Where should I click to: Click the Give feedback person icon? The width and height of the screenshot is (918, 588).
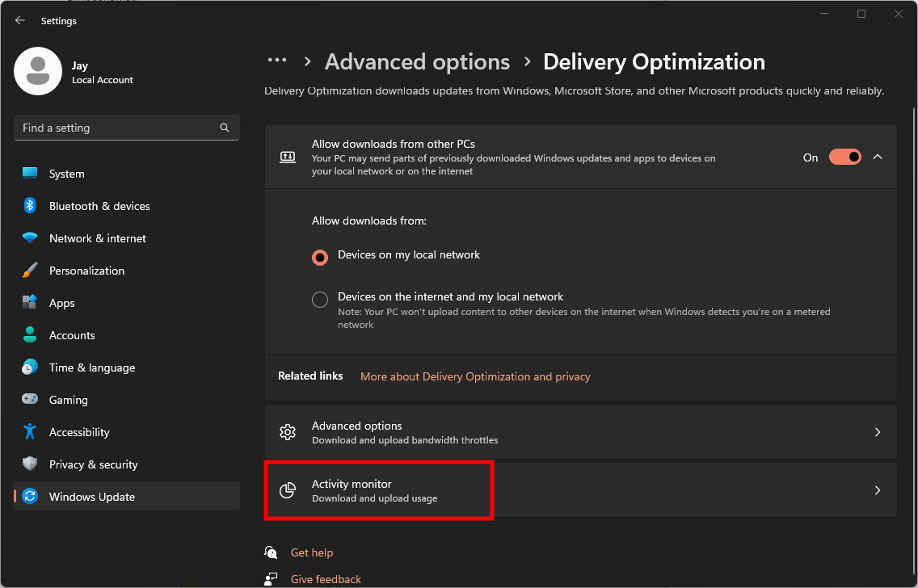click(271, 578)
